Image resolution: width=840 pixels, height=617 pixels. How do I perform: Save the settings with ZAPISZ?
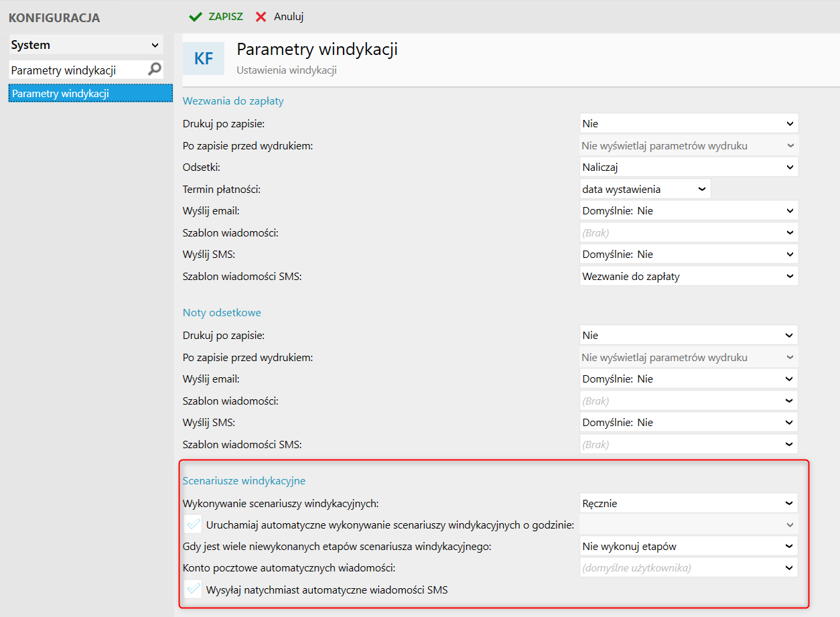[x=216, y=17]
